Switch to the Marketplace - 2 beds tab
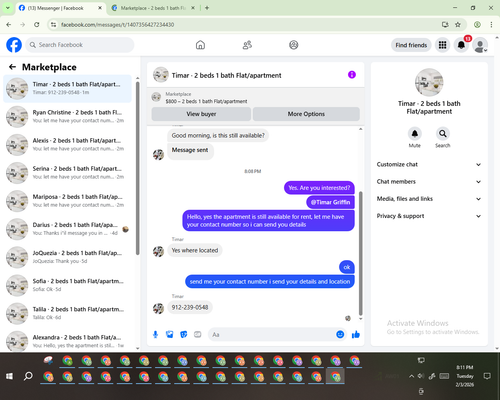The width and height of the screenshot is (500, 400). point(153,8)
